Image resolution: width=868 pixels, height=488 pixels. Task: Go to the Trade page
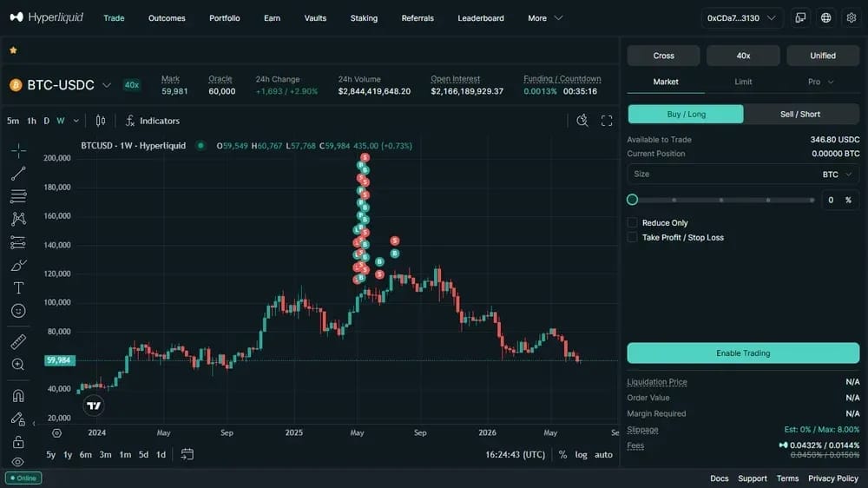pos(114,18)
